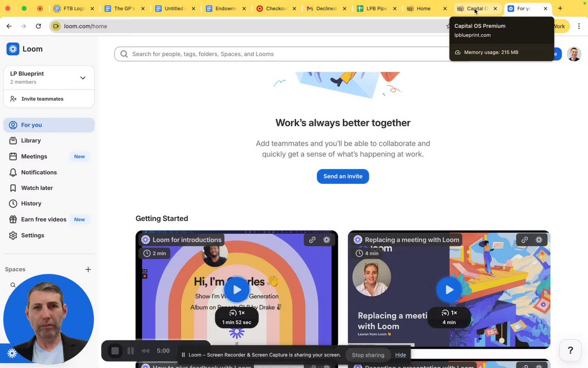Play the Replacing a meeting with Loom video
The height and width of the screenshot is (368, 588).
449,289
